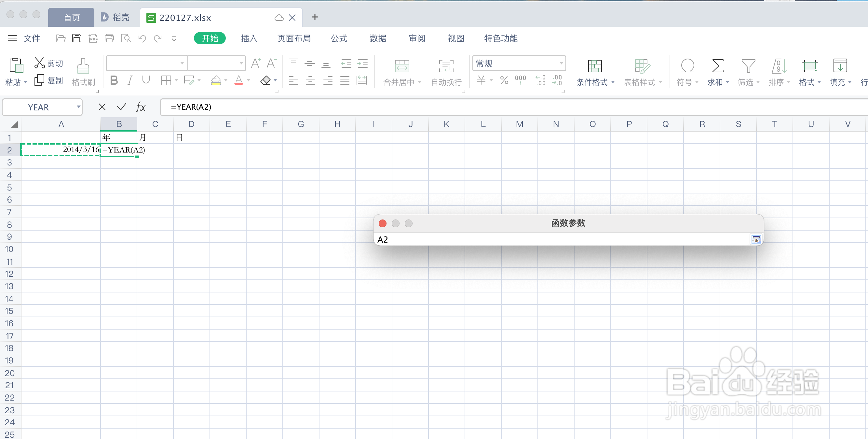Switch to the 数据 ribbon tab

tap(378, 38)
